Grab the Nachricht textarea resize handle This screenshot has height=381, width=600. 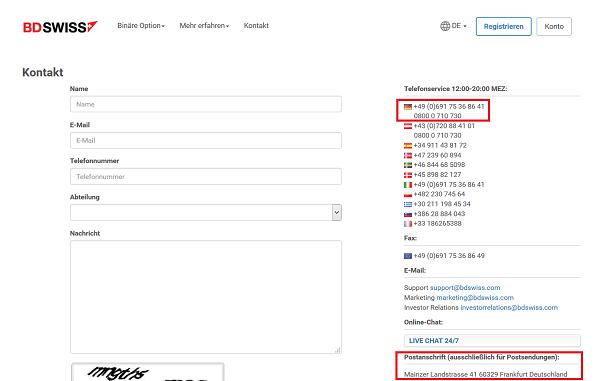pos(338,350)
